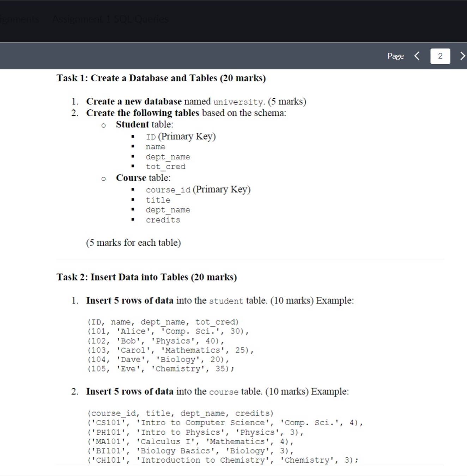Open the Assignments breadcrumb link
This screenshot has width=467, height=476.
tap(19, 19)
